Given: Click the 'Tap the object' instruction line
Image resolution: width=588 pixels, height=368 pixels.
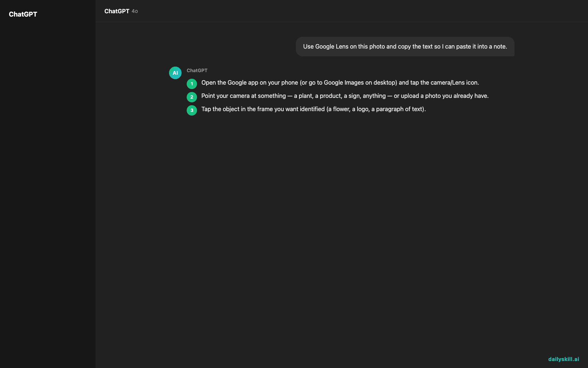Looking at the screenshot, I should [313, 109].
